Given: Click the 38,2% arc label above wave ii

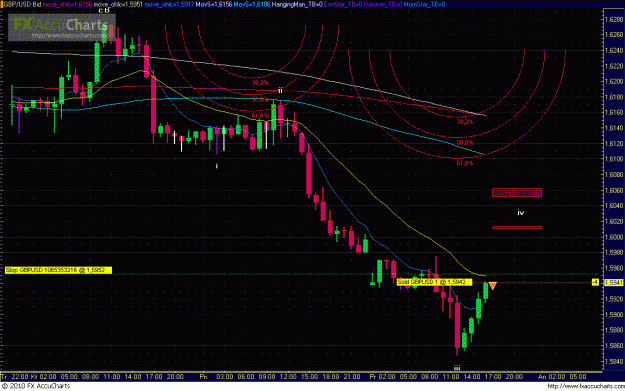Looking at the screenshot, I should point(260,83).
